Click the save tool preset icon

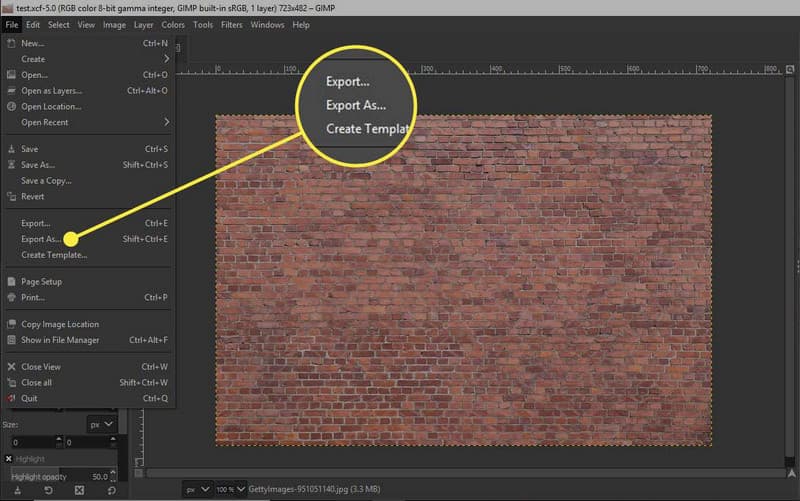tap(17, 490)
